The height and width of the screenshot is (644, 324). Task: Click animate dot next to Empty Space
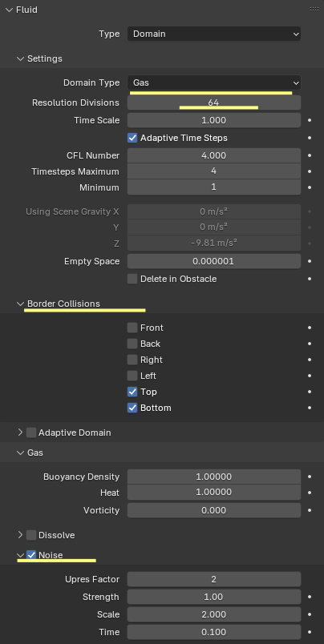click(x=310, y=261)
